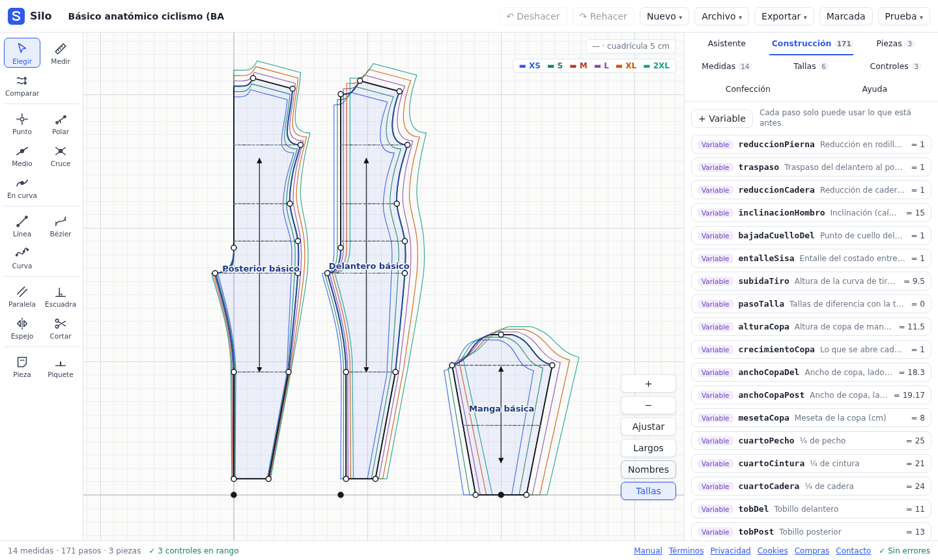Choose the Piquete notch tool
The width and height of the screenshot is (938, 560).
coord(61,366)
